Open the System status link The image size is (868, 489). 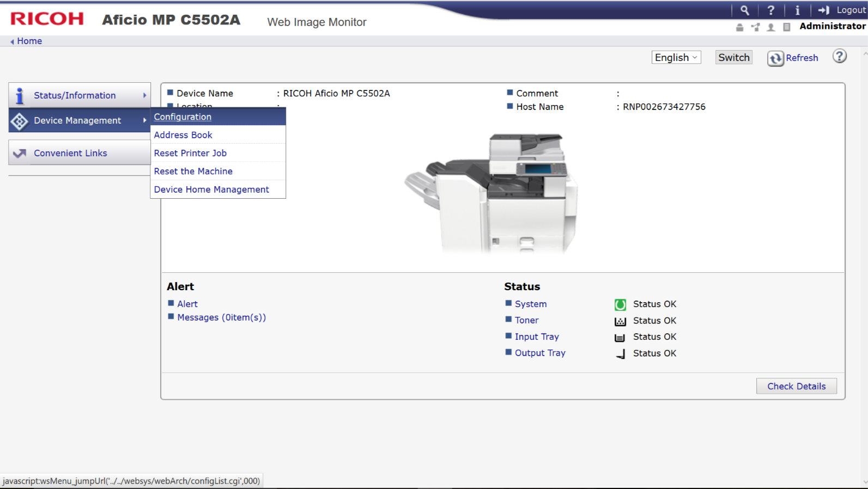point(531,304)
